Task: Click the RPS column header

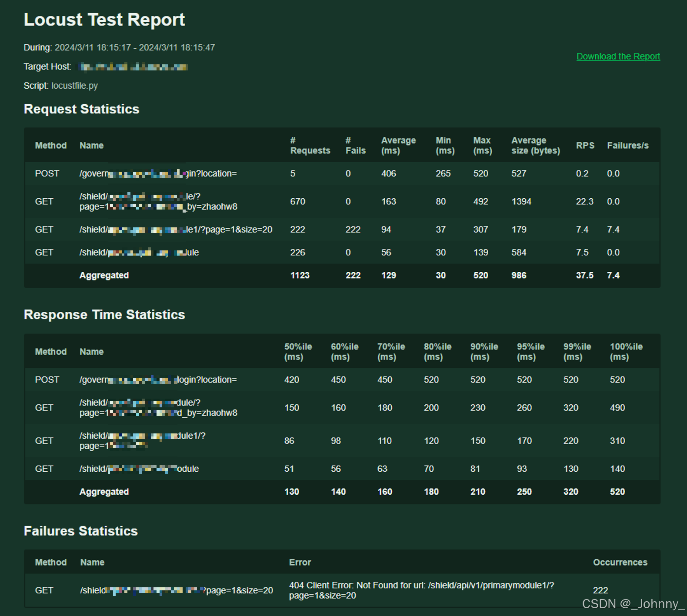Action: tap(585, 146)
